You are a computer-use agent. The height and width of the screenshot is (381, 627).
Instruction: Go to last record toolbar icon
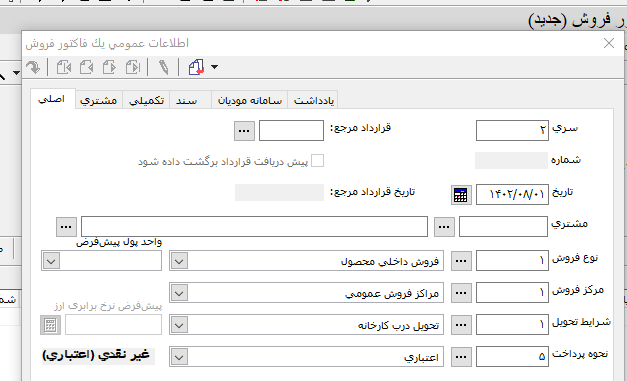[133, 67]
